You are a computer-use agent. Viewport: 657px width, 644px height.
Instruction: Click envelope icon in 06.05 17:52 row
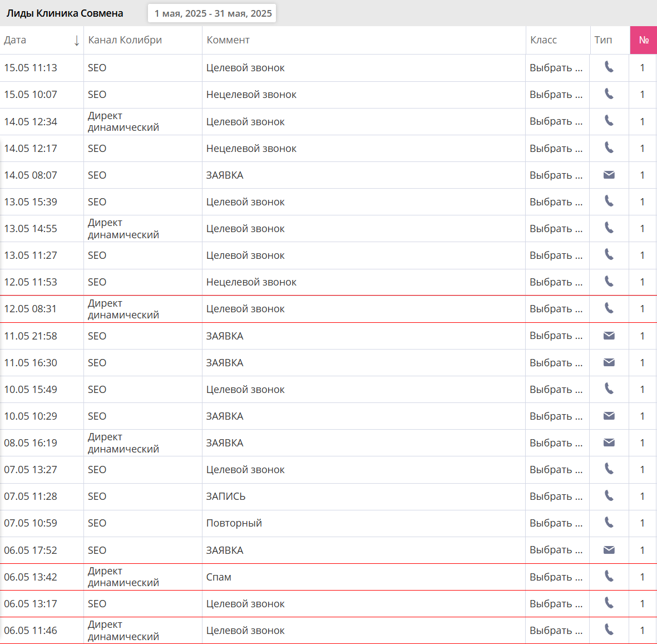coord(609,550)
